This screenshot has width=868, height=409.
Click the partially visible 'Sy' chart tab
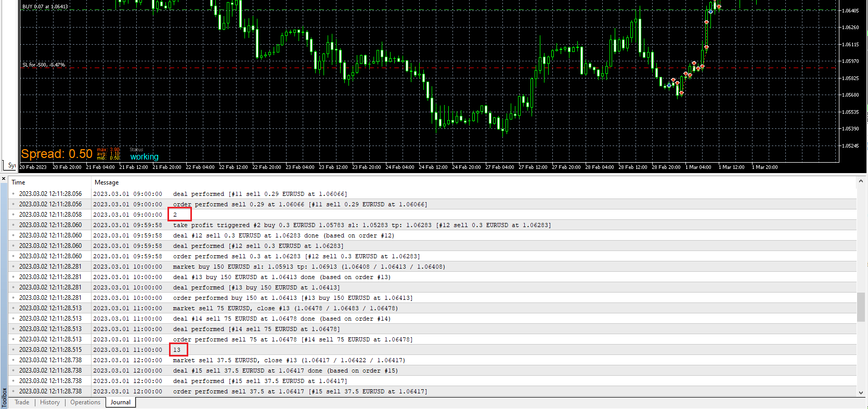[x=11, y=165]
